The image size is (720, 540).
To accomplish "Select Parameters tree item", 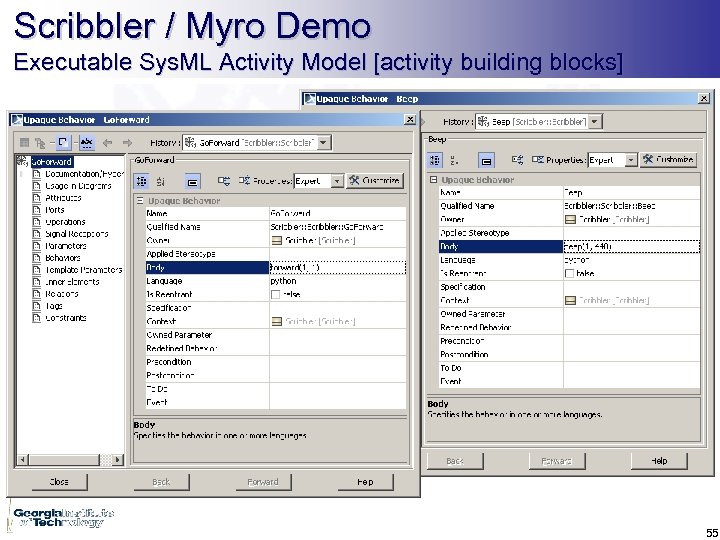I will pyautogui.click(x=66, y=246).
